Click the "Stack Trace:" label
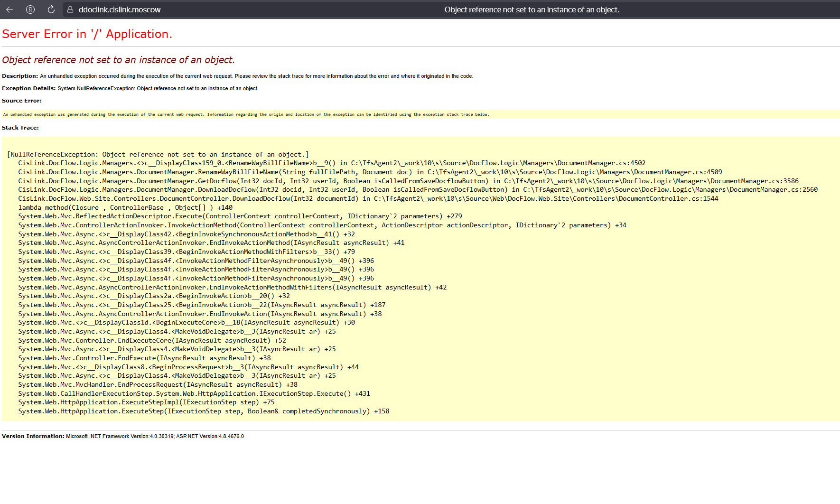Viewport: 840px width, 504px height. pos(20,128)
